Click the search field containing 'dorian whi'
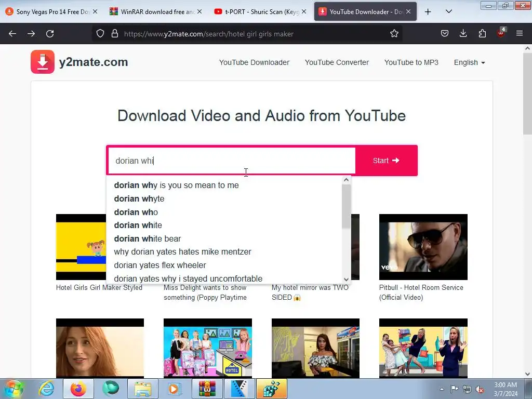This screenshot has width=532, height=399. click(x=231, y=161)
